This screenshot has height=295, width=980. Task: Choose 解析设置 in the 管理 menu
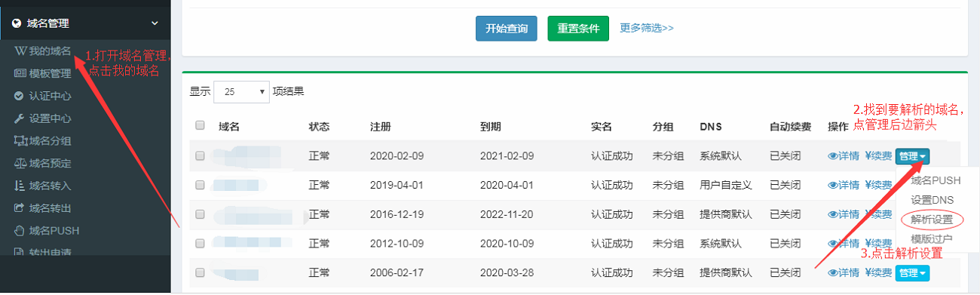932,220
